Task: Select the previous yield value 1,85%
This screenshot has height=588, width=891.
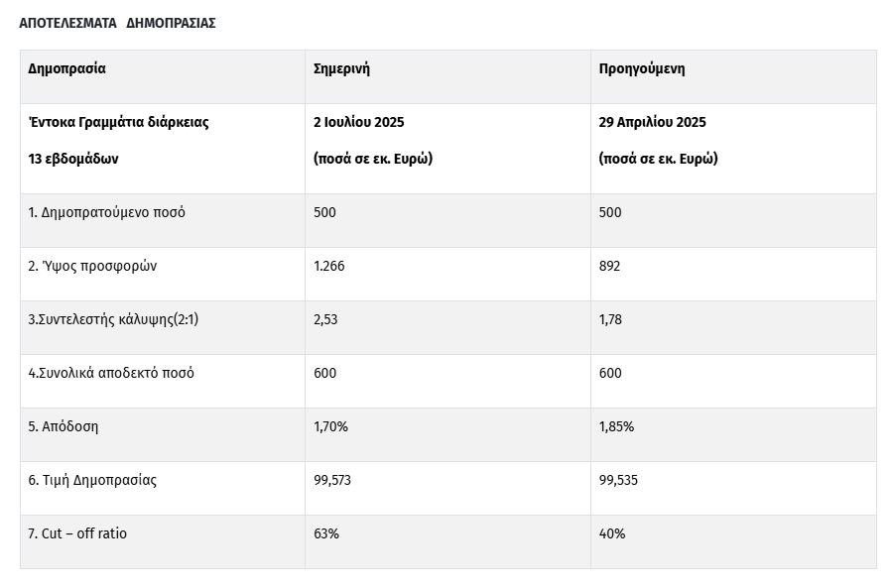Action: click(616, 426)
